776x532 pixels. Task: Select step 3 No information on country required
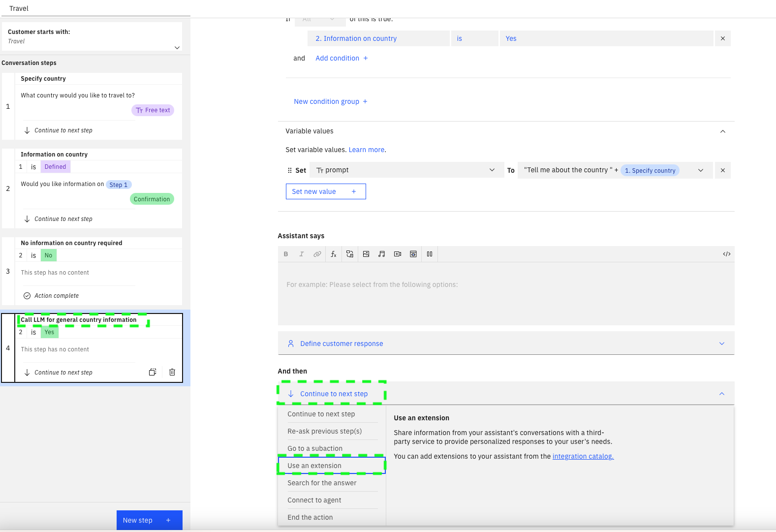(x=92, y=271)
